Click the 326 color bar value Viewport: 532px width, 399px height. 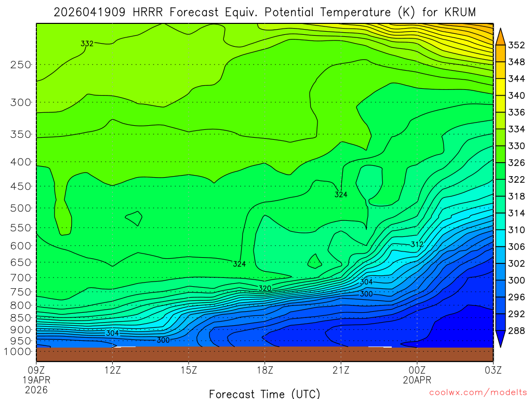516,163
